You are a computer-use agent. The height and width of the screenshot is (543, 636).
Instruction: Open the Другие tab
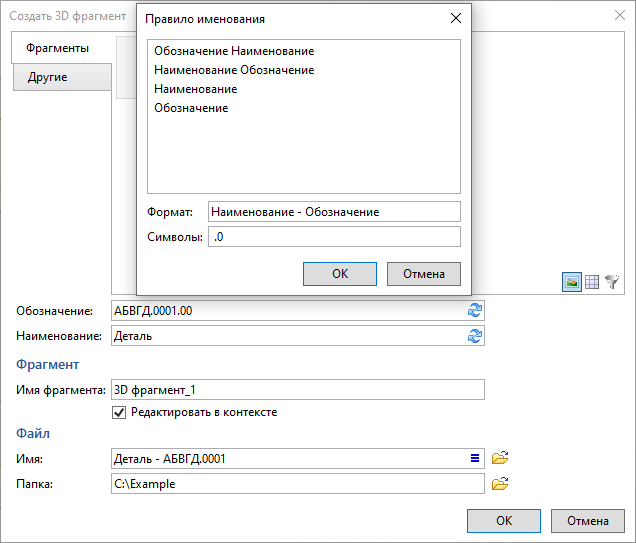(48, 77)
